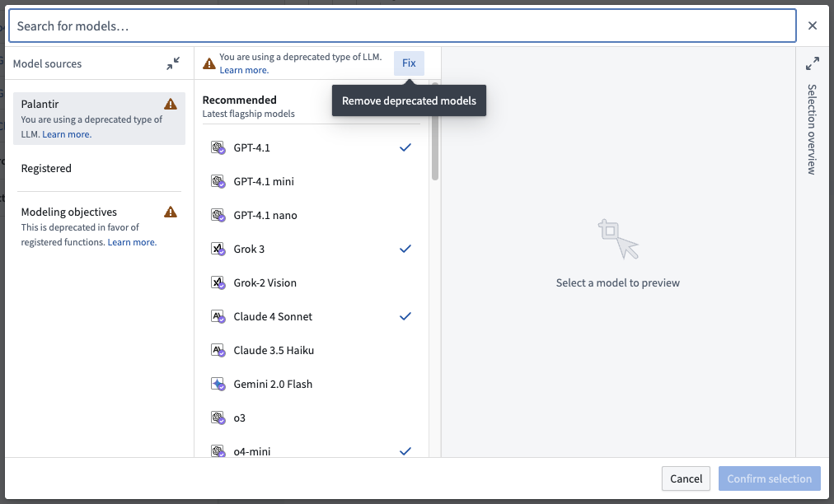Click the o3 model icon

[218, 418]
